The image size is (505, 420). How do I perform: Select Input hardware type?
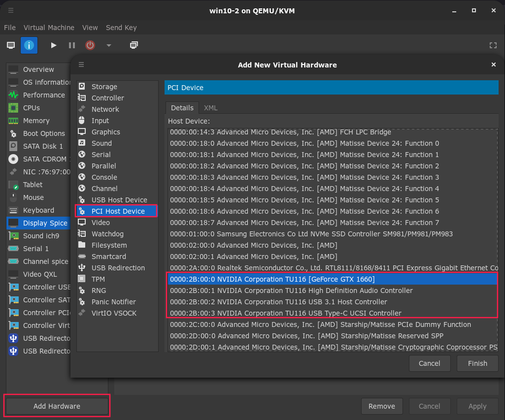118,120
